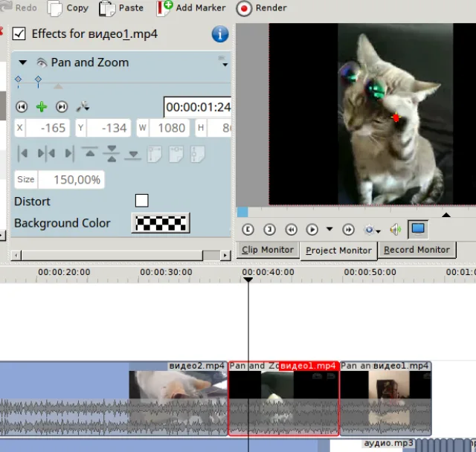Click timeline ruler at 00:00:30:00
Screen dimensions: 476x452
point(166,272)
